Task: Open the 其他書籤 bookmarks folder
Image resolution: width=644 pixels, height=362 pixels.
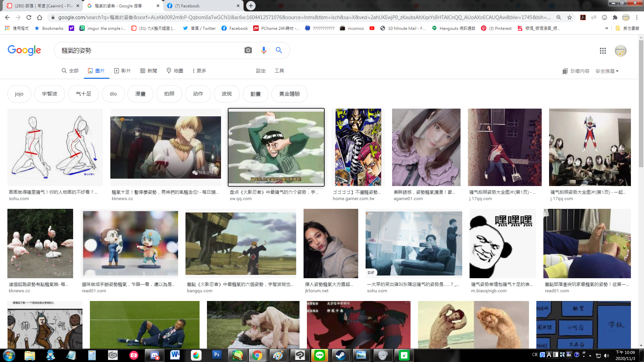Action: [x=627, y=28]
